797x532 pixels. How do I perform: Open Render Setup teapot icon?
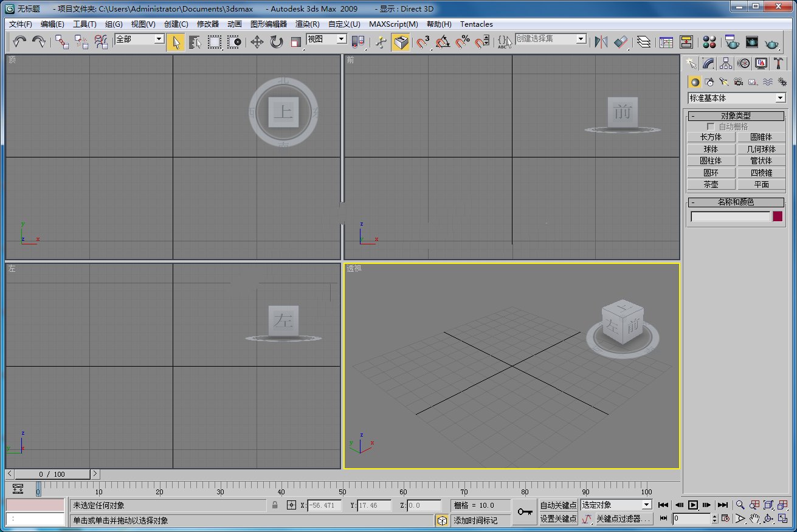[x=732, y=42]
